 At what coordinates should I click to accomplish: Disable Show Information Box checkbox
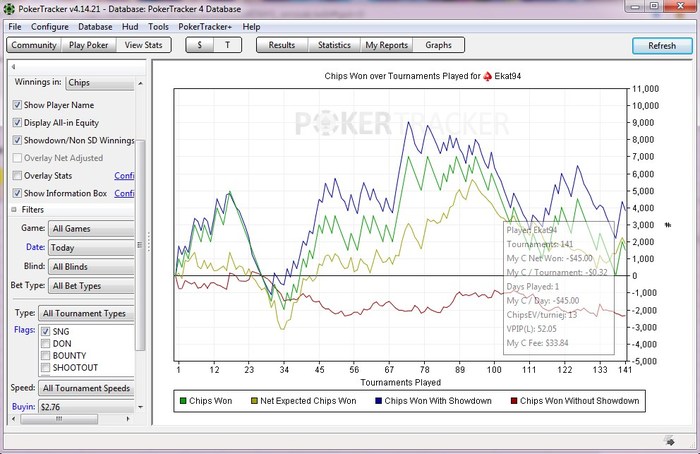[17, 193]
